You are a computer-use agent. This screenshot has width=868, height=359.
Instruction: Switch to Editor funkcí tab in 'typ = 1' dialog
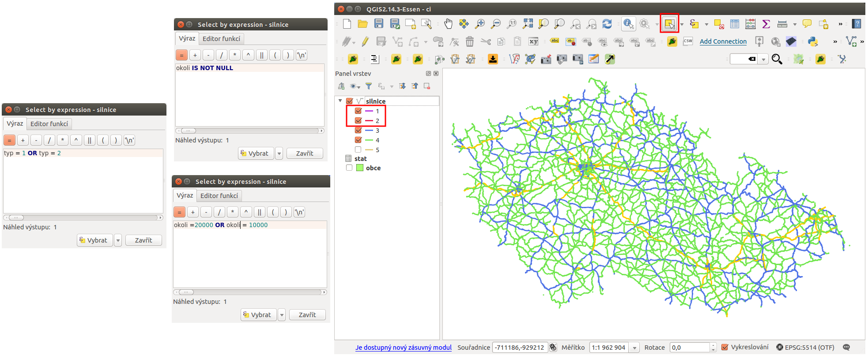coord(49,124)
